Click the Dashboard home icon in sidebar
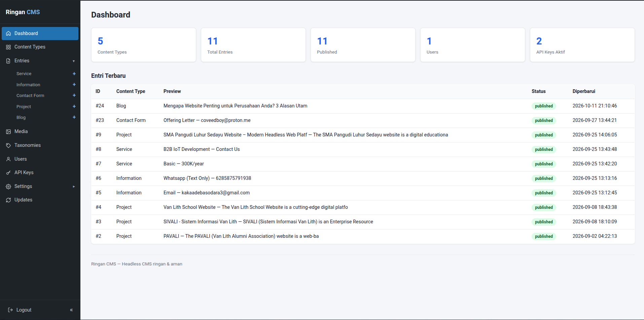 click(8, 33)
